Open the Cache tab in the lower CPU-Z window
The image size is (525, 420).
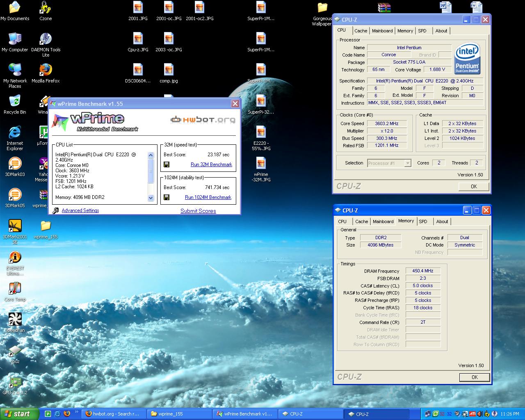coord(361,221)
